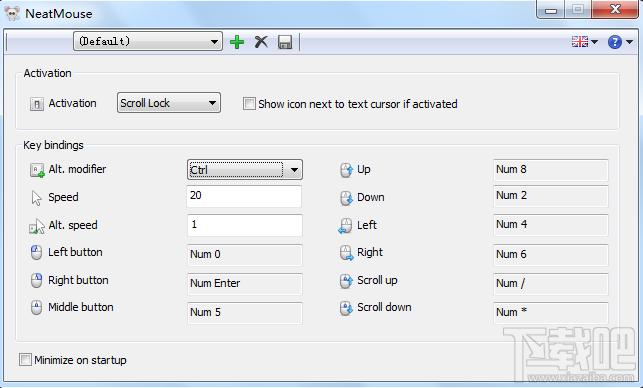This screenshot has height=388, width=643.
Task: Click the Alt. modifier label text
Action: coord(77,169)
